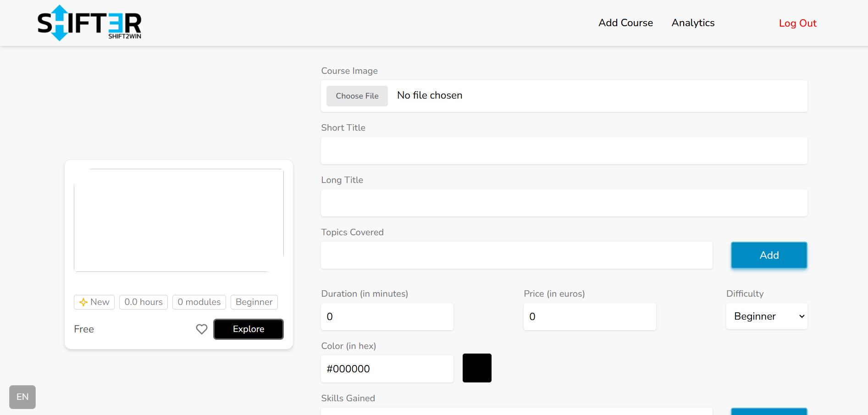868x415 pixels.
Task: Click the heart favorite icon
Action: coord(202,329)
